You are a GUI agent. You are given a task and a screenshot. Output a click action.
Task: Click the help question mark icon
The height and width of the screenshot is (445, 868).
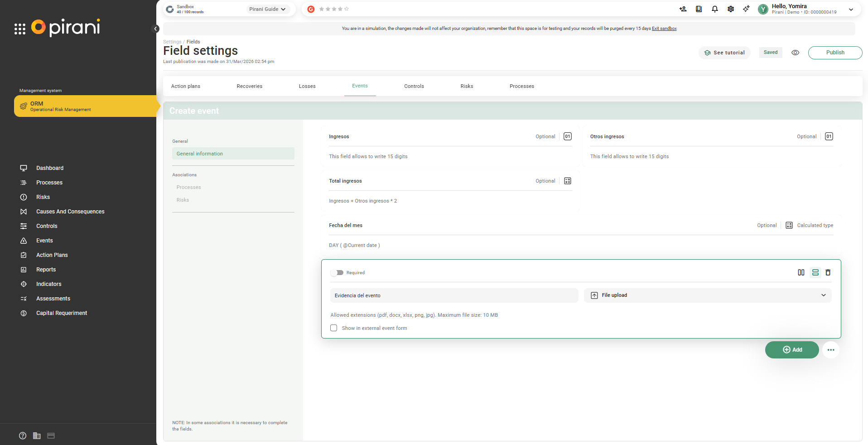point(23,435)
